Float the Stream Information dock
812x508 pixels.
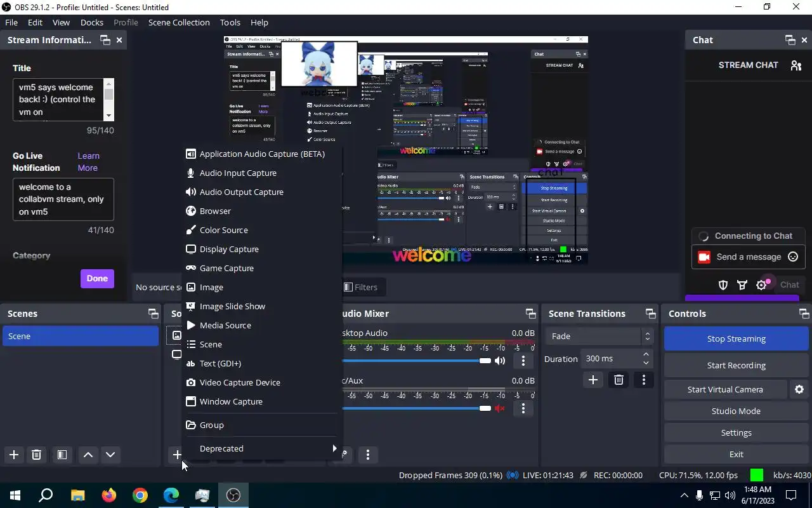click(x=105, y=40)
